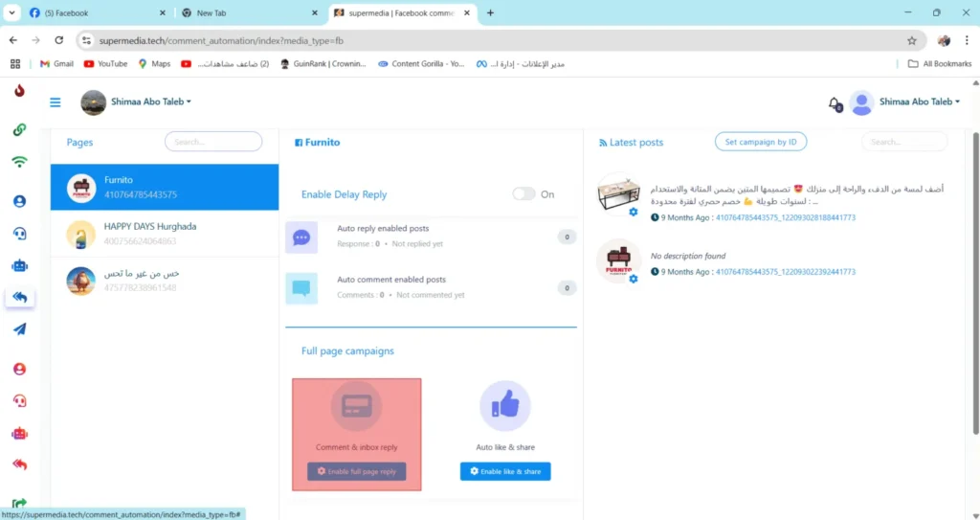Close the New Tab tab
The image size is (980, 520).
point(314,12)
